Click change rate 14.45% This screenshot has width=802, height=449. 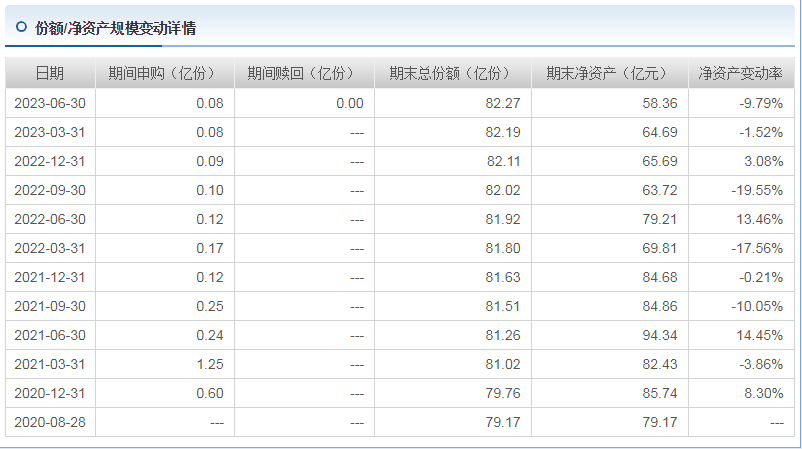(x=760, y=335)
